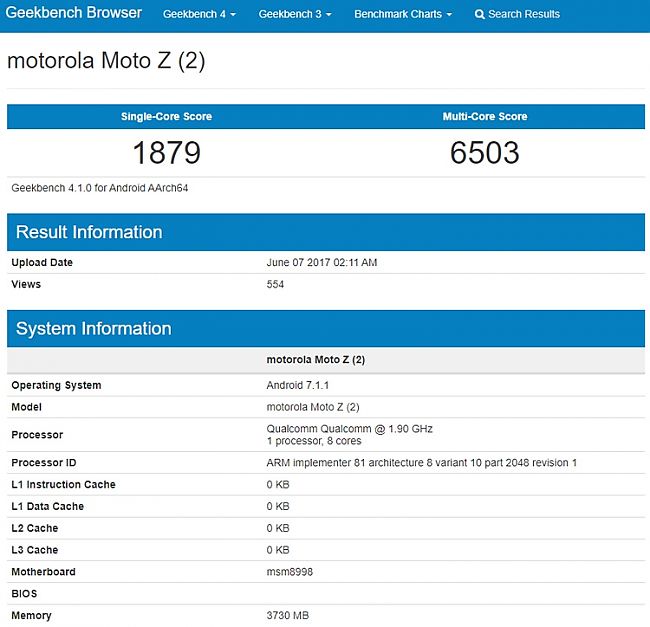Select the page title motorola Moto Z (2)
The height and width of the screenshot is (627, 650).
coord(106,61)
